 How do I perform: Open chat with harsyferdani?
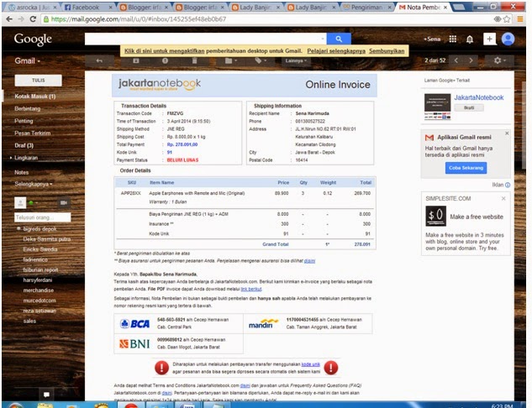pos(37,280)
